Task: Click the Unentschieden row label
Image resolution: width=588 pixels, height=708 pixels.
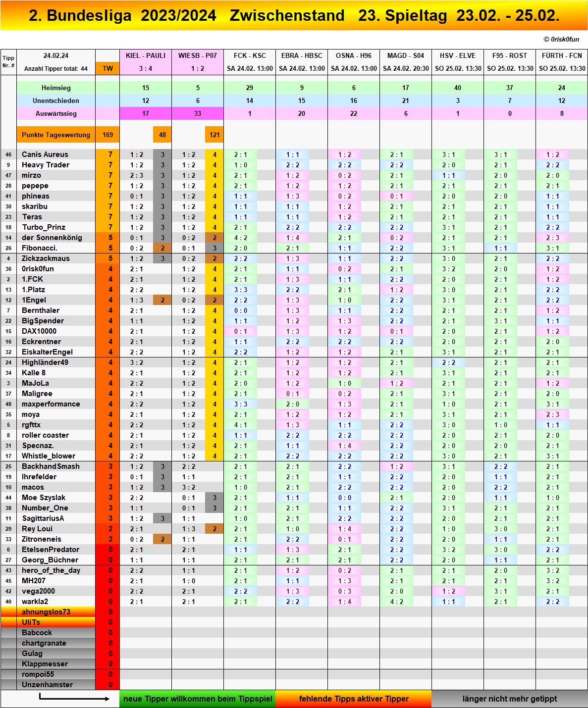Action: tap(56, 101)
